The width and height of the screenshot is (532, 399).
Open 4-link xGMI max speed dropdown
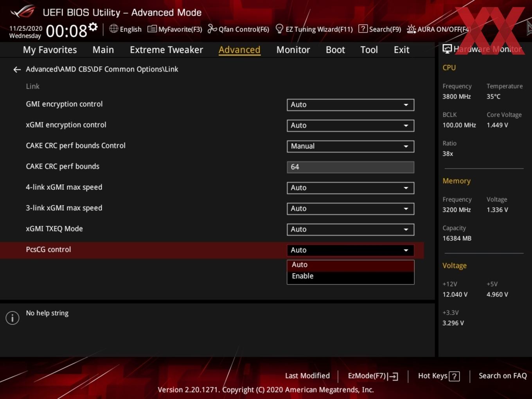tap(350, 188)
